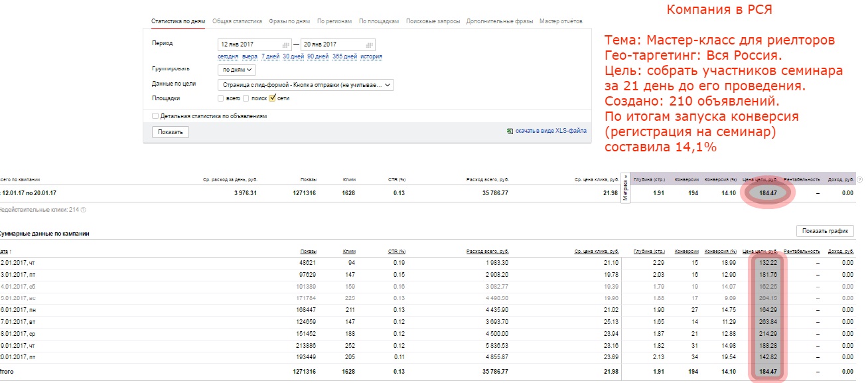868x383 pixels.
Task: Open the Фразы по дням tab
Action: coord(289,21)
